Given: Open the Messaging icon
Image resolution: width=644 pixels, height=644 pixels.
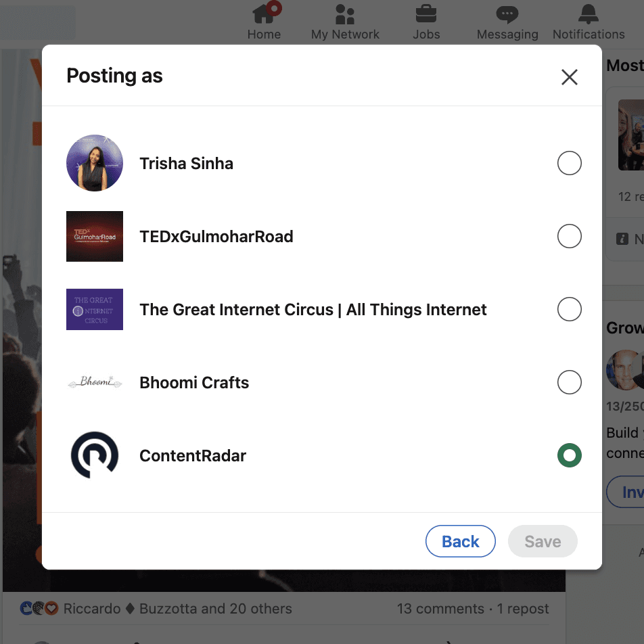Looking at the screenshot, I should 507,14.
